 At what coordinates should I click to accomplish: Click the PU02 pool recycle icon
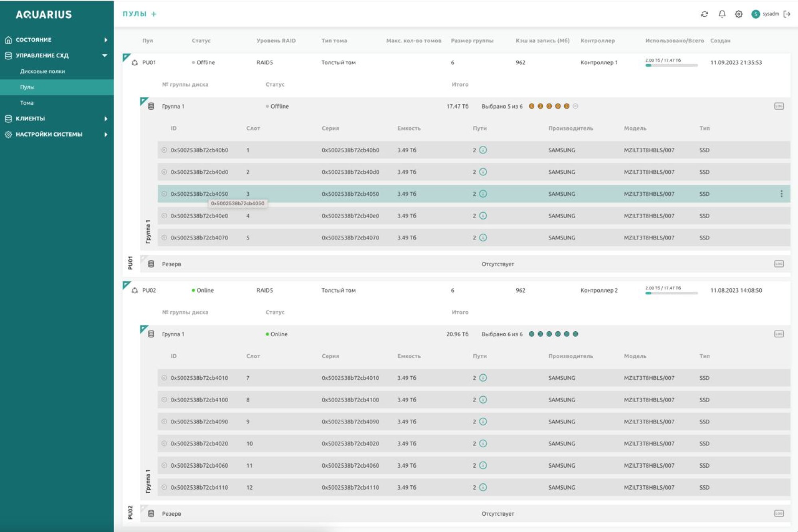coord(135,291)
